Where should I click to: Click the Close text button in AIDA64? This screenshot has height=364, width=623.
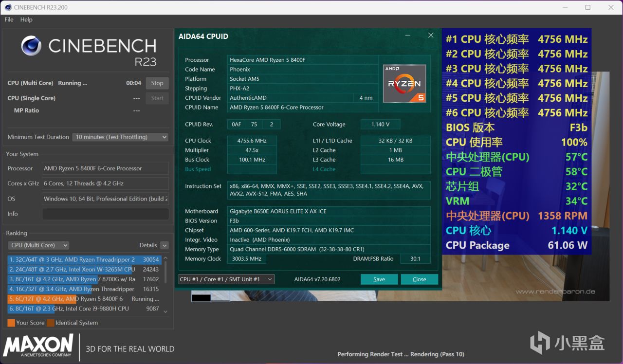pyautogui.click(x=419, y=279)
